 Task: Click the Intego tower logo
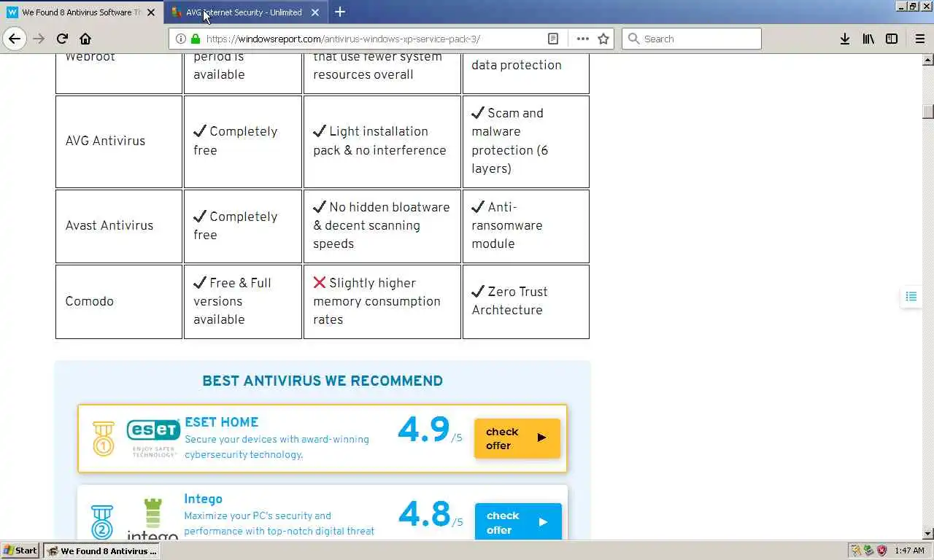click(153, 519)
